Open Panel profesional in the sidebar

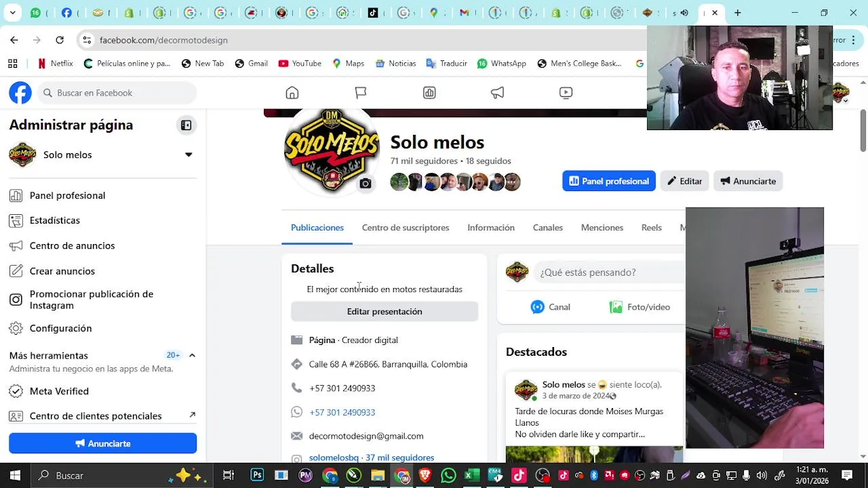click(x=103, y=195)
